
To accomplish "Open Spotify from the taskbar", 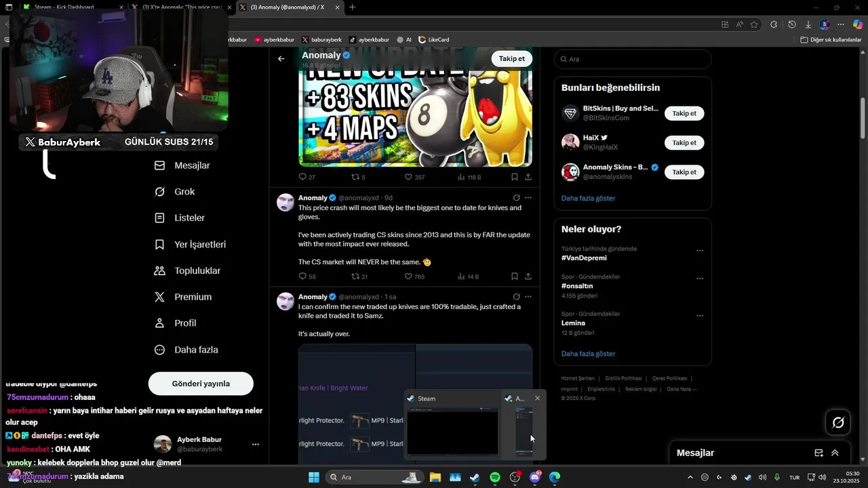I will click(495, 477).
